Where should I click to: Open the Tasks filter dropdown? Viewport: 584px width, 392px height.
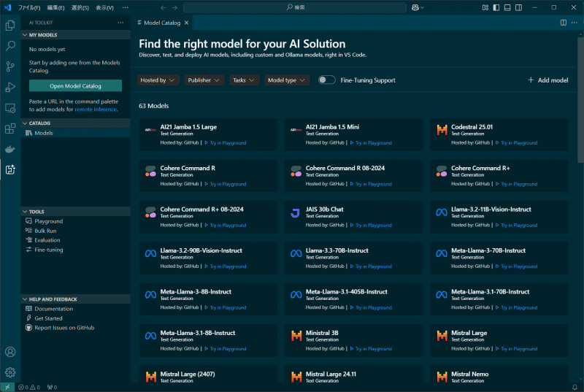click(x=244, y=80)
